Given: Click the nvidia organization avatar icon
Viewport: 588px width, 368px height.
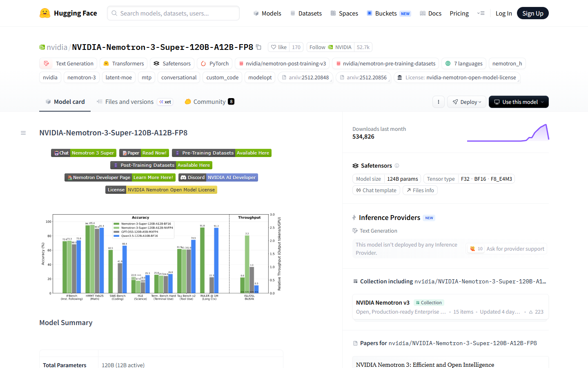Looking at the screenshot, I should coord(42,47).
